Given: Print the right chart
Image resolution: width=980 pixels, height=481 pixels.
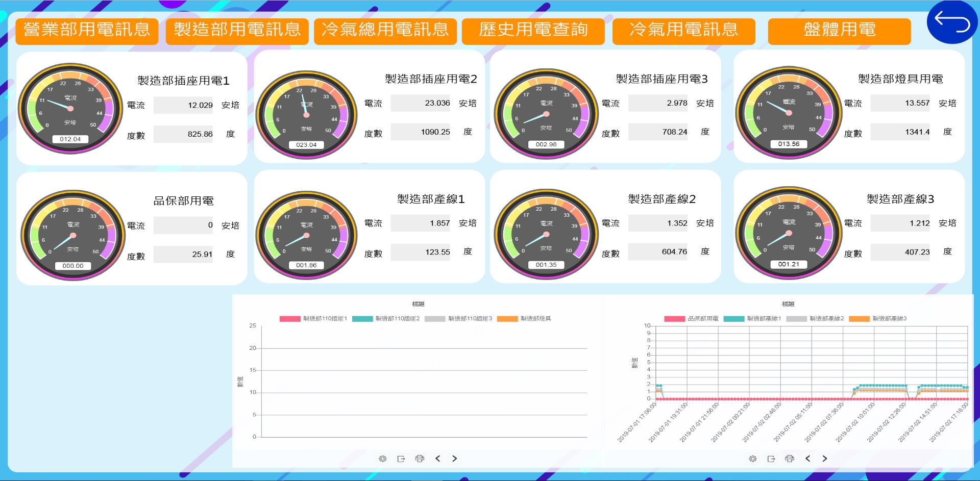Looking at the screenshot, I should pyautogui.click(x=790, y=459).
